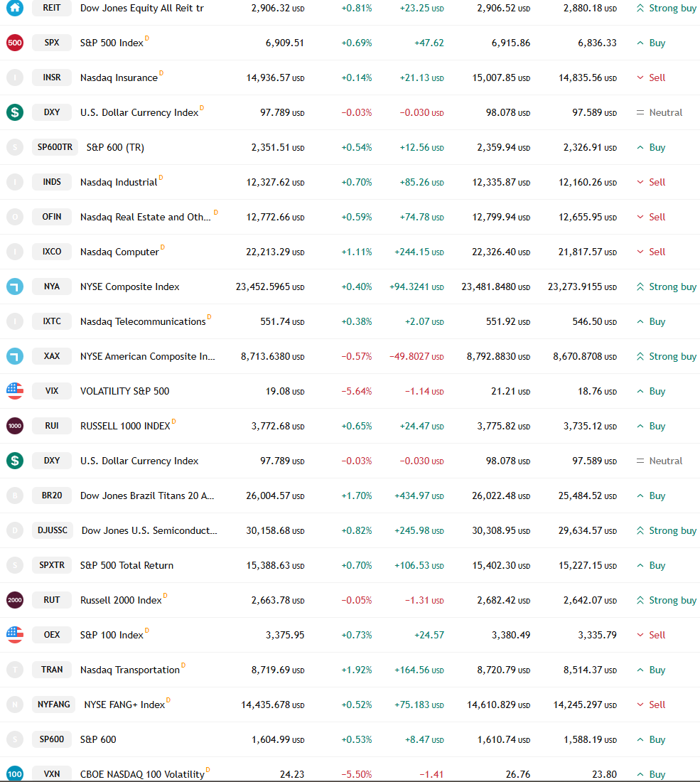The image size is (700, 782).
Task: Click the TRAN change +1.92%
Action: tap(357, 670)
